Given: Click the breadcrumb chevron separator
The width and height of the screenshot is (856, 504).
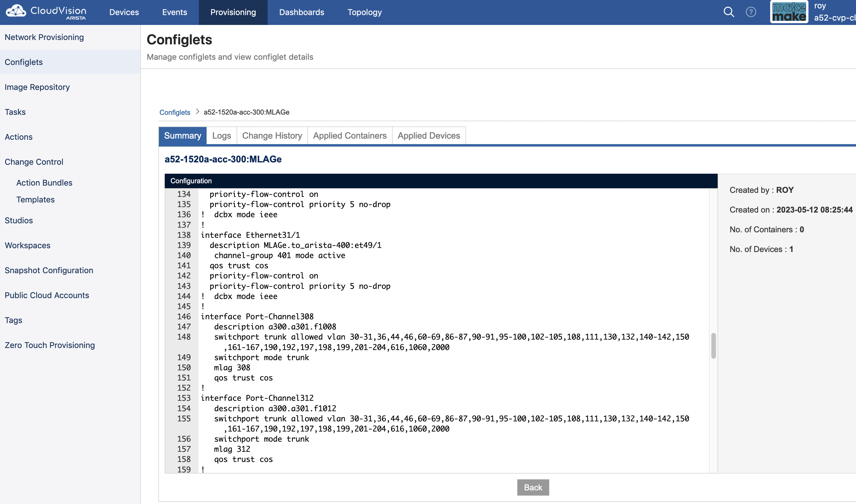Looking at the screenshot, I should [x=197, y=112].
